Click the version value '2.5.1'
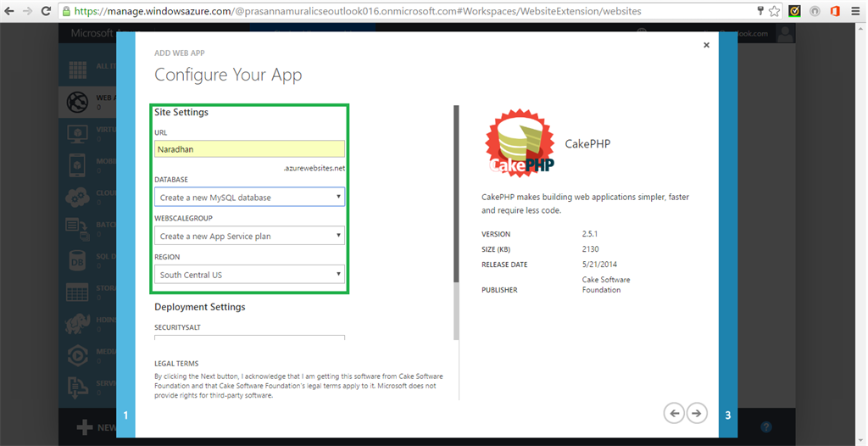This screenshot has height=446, width=868. click(590, 234)
